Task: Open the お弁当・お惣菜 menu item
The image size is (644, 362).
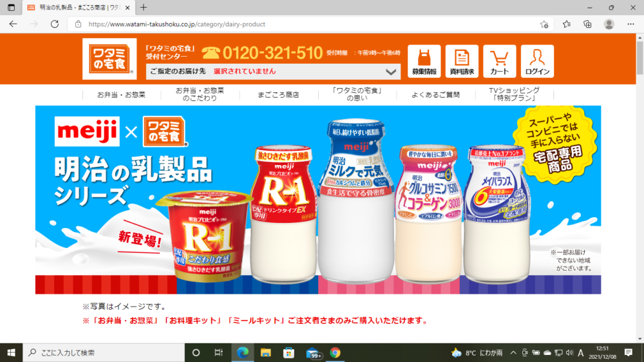Action: (x=121, y=95)
